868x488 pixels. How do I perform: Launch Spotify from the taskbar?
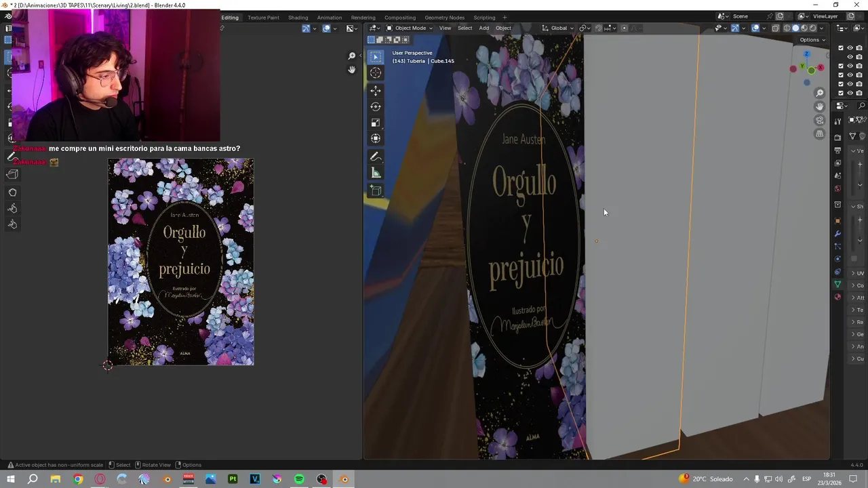pyautogui.click(x=299, y=479)
